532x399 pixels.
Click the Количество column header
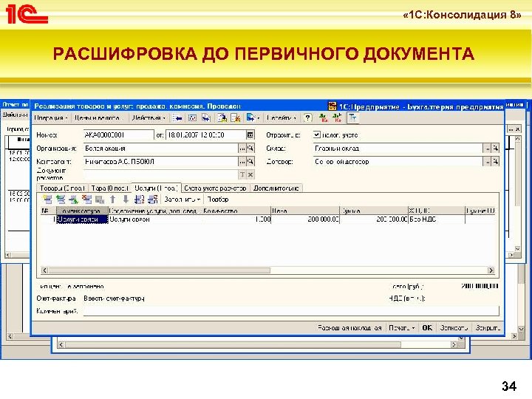coord(236,211)
